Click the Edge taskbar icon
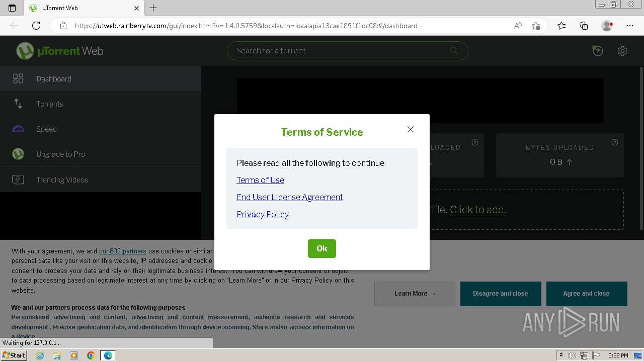Screen dimensions: 644x362 tap(108, 355)
